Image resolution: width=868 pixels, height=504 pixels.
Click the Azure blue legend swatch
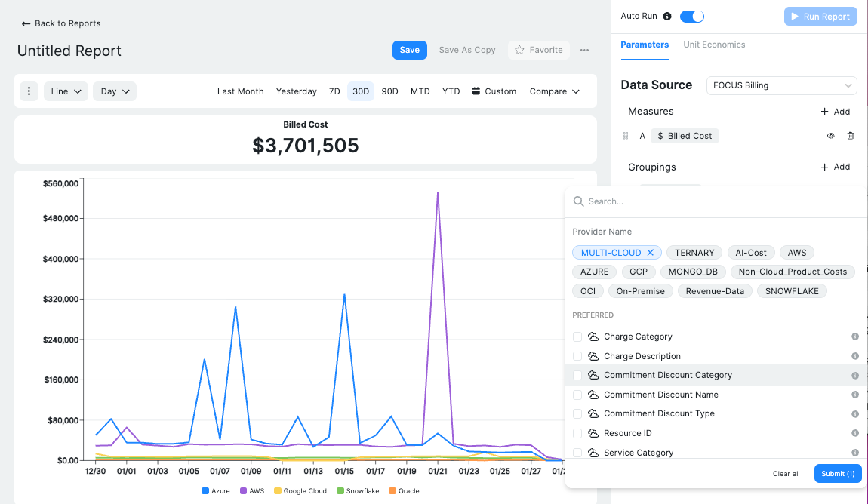click(x=205, y=490)
